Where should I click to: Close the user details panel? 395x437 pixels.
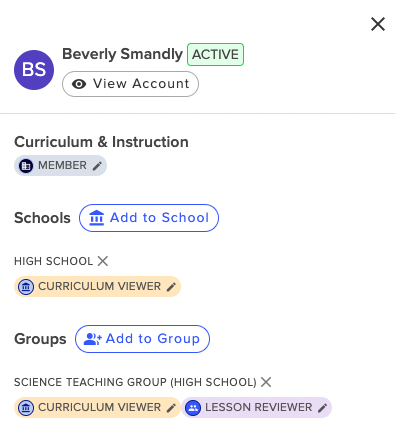coord(378,24)
